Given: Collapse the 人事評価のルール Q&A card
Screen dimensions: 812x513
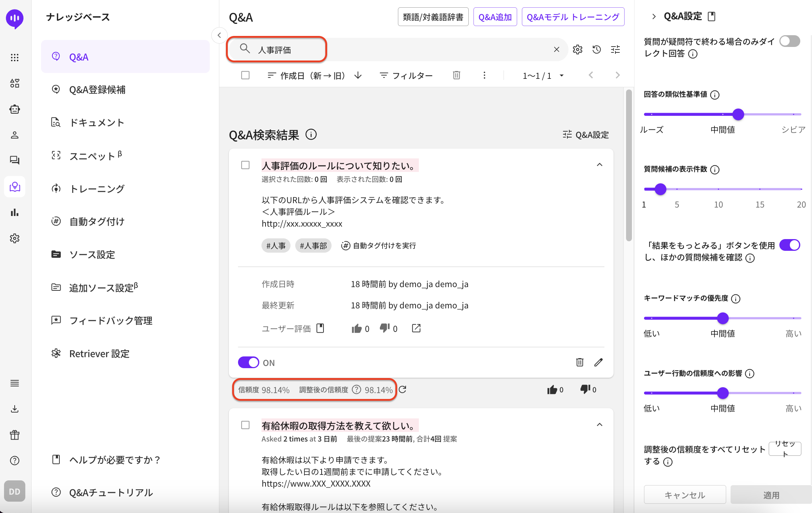Looking at the screenshot, I should [x=599, y=165].
